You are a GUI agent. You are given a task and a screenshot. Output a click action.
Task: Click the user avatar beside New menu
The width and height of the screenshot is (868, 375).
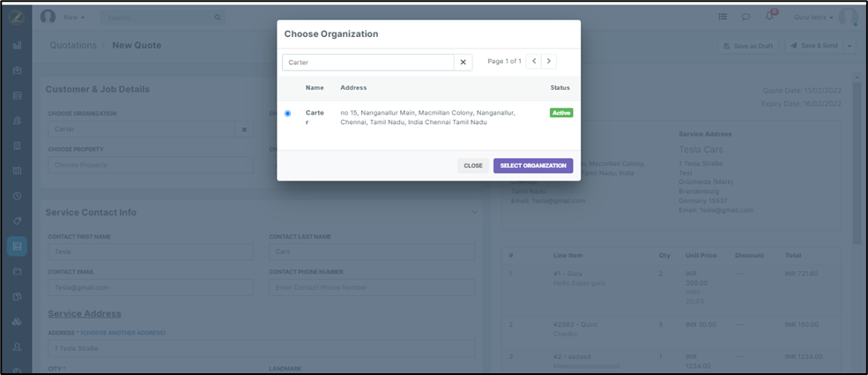point(48,17)
